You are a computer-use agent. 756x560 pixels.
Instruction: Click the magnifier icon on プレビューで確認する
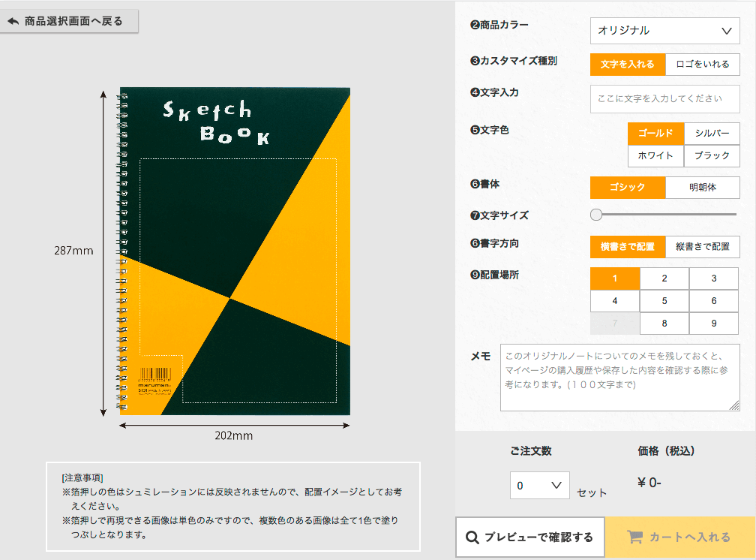[472, 537]
